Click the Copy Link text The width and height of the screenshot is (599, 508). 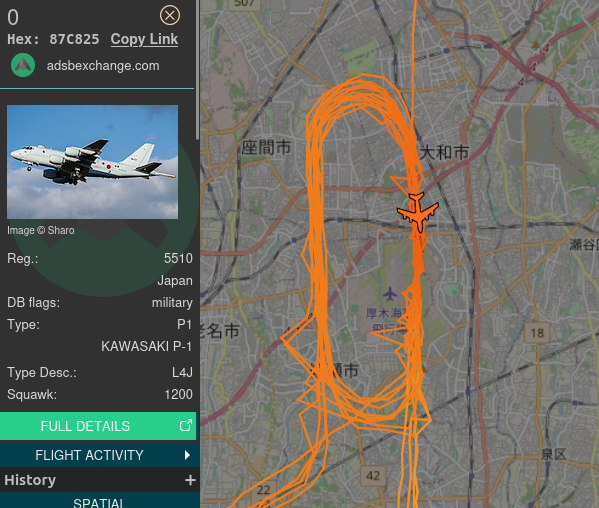[x=144, y=39]
